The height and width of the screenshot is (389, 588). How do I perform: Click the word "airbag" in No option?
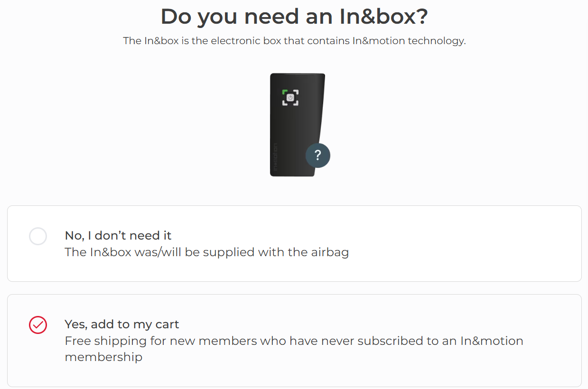(x=331, y=252)
